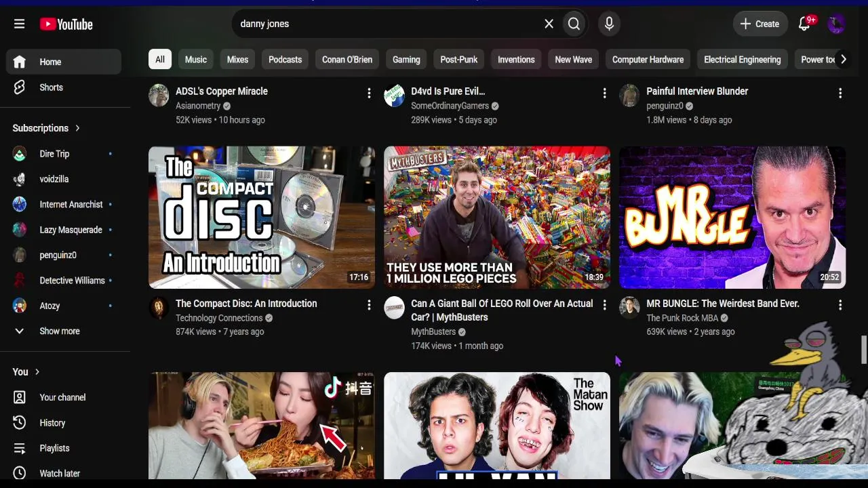Expand Show more subscriptions
Image resolution: width=868 pixels, height=488 pixels.
(64, 331)
